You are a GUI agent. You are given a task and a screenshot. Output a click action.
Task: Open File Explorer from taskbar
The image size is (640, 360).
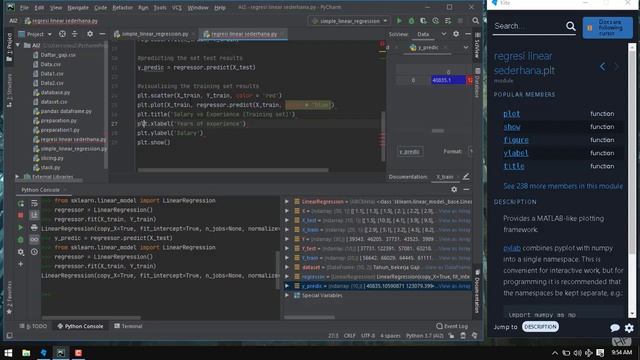point(26,353)
